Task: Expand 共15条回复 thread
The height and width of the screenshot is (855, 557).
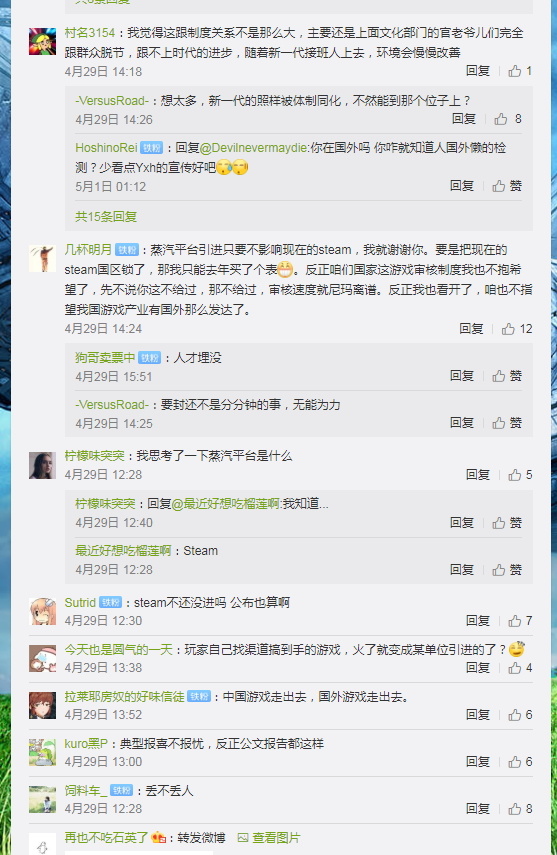Action: (106, 216)
